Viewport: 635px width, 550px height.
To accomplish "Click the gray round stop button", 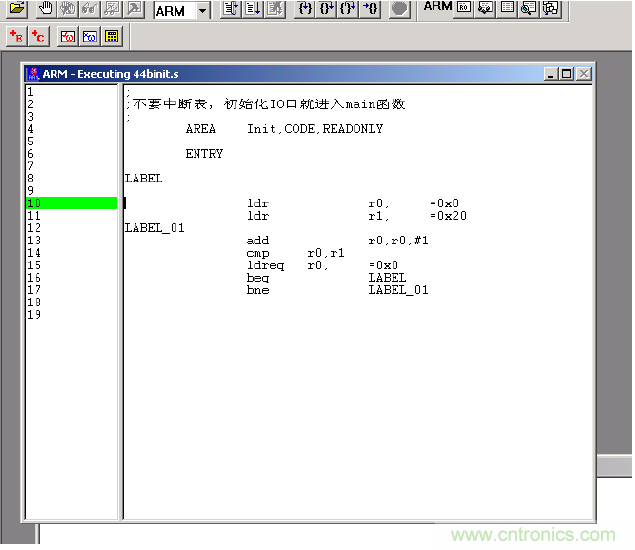I will 399,9.
